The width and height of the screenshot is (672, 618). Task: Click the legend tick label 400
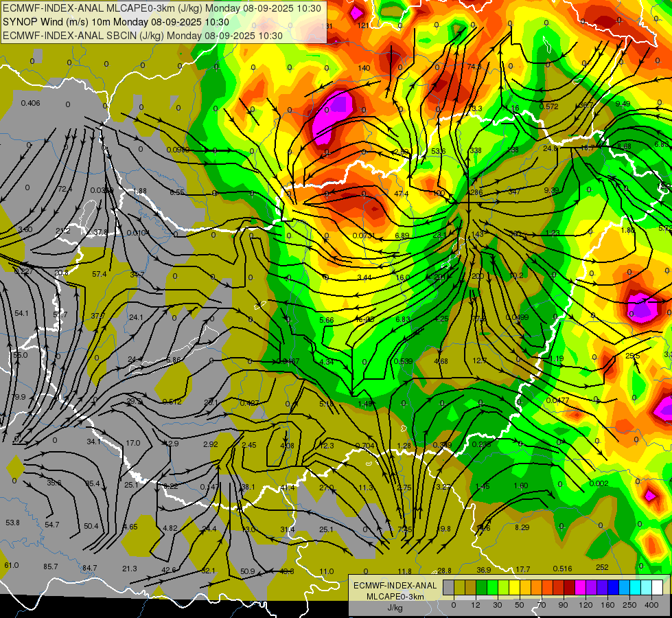click(651, 605)
